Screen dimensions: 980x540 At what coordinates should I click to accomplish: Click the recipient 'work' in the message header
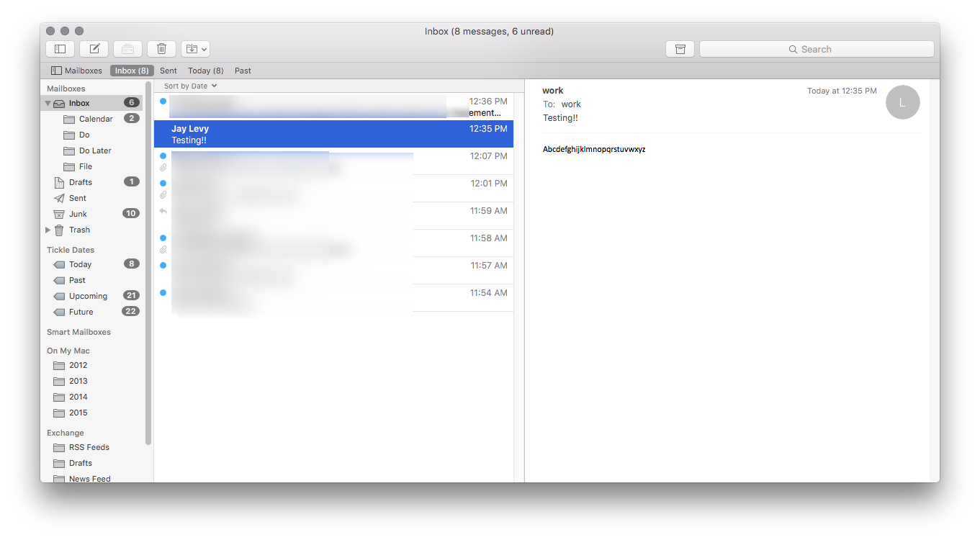tap(571, 104)
